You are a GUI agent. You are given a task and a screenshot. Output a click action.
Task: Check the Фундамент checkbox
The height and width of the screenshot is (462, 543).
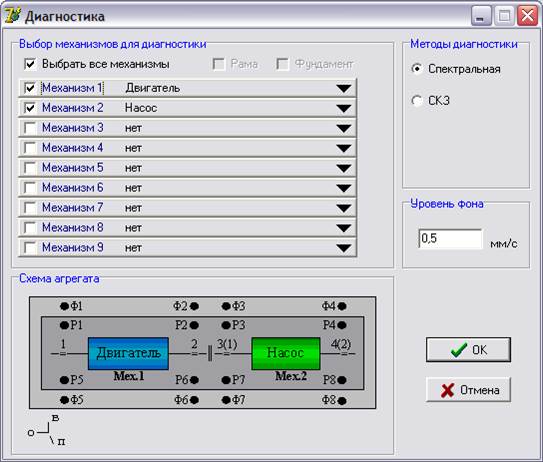[283, 64]
